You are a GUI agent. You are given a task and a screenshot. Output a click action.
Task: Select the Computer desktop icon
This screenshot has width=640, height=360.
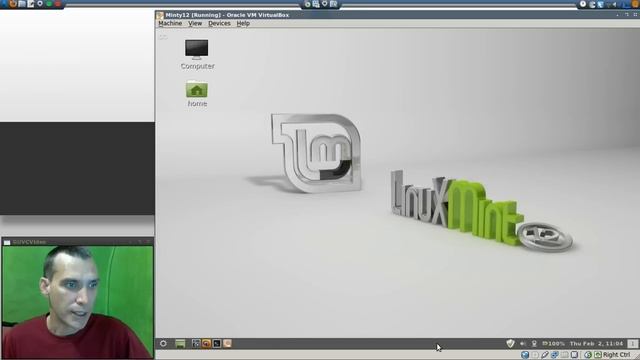point(197,54)
